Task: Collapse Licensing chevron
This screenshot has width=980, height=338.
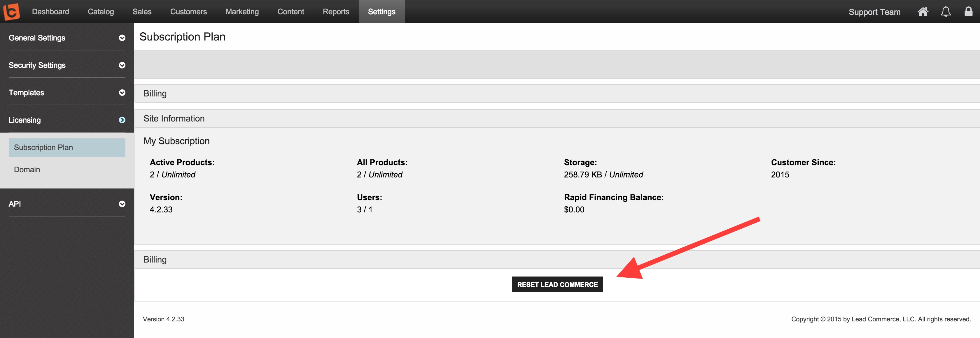Action: click(122, 120)
